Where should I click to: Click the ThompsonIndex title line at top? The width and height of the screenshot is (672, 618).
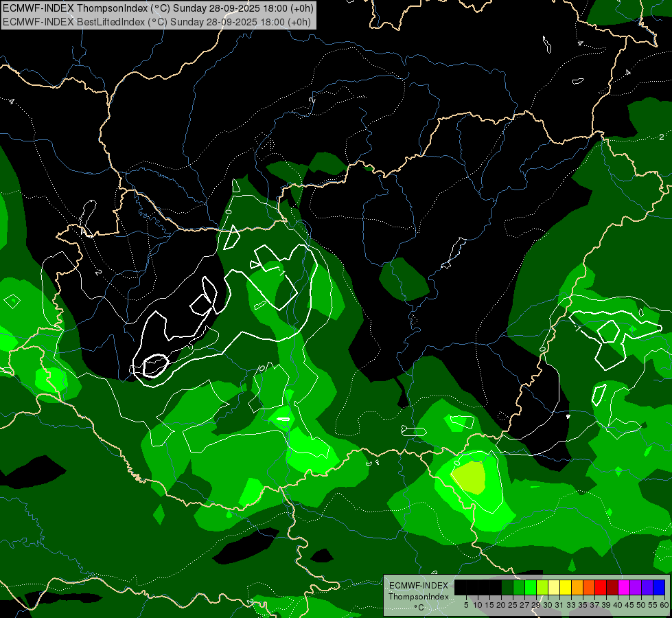click(158, 8)
